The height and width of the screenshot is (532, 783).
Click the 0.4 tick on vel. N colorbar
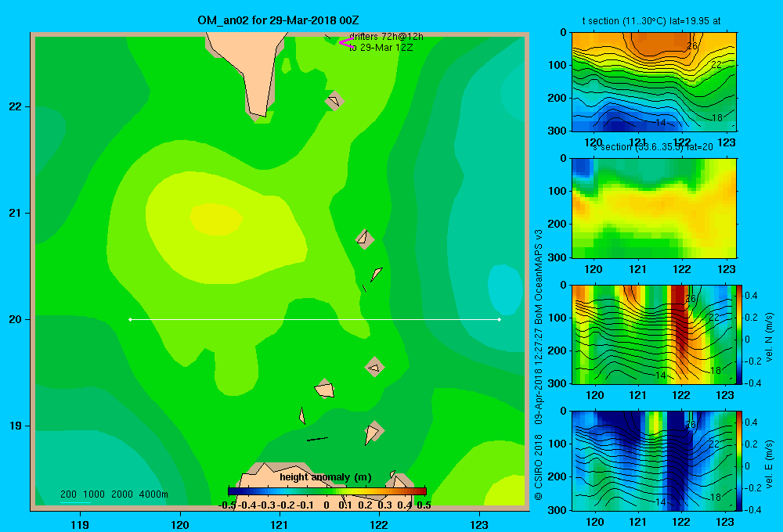[751, 296]
